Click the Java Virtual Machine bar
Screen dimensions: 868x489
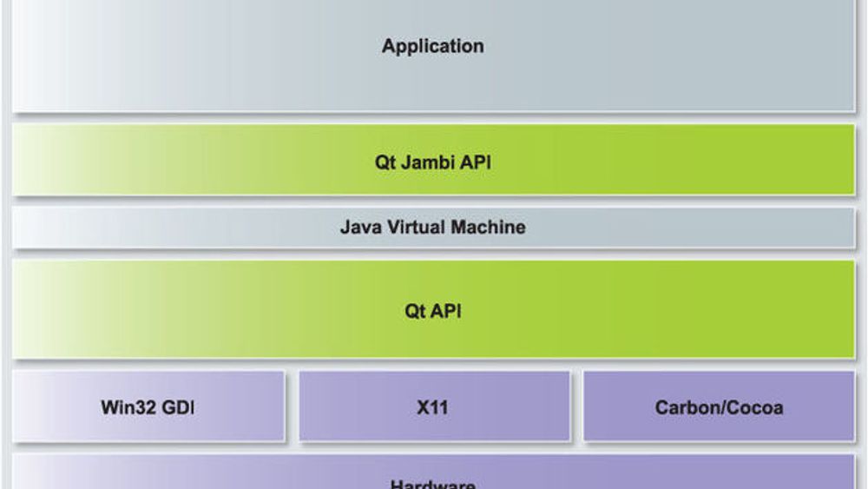click(433, 228)
